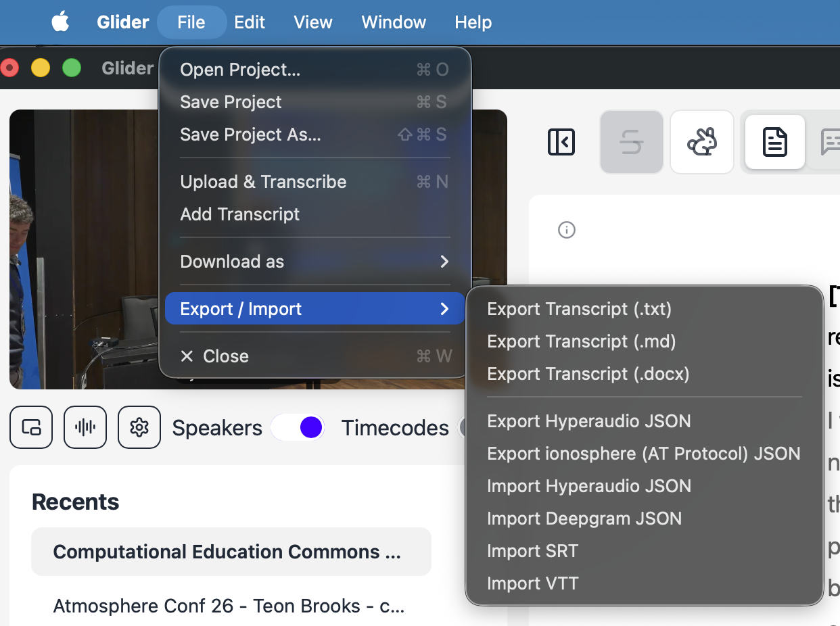Click the strikethrough toolbar icon

click(x=631, y=142)
